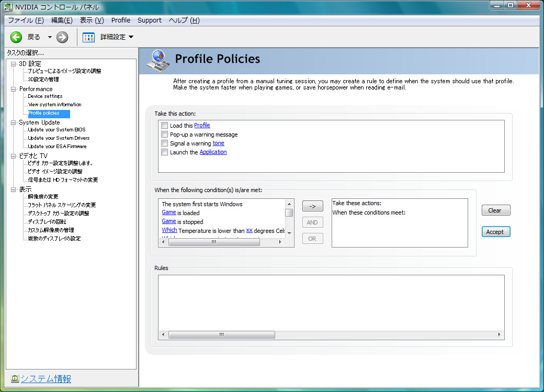Screen dimensions: 544x392
Task: Click the xx degrees value link
Action: point(249,230)
